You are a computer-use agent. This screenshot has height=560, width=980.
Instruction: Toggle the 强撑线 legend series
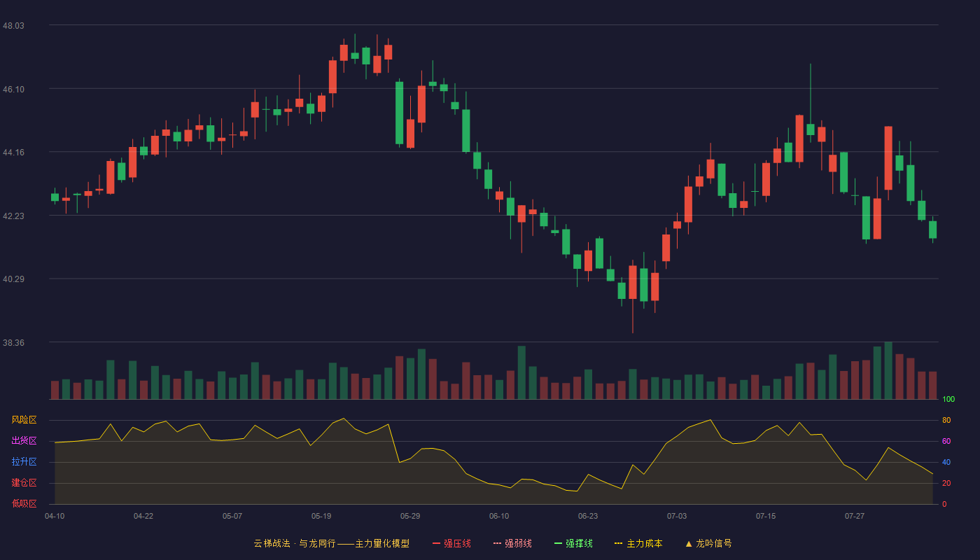click(573, 543)
